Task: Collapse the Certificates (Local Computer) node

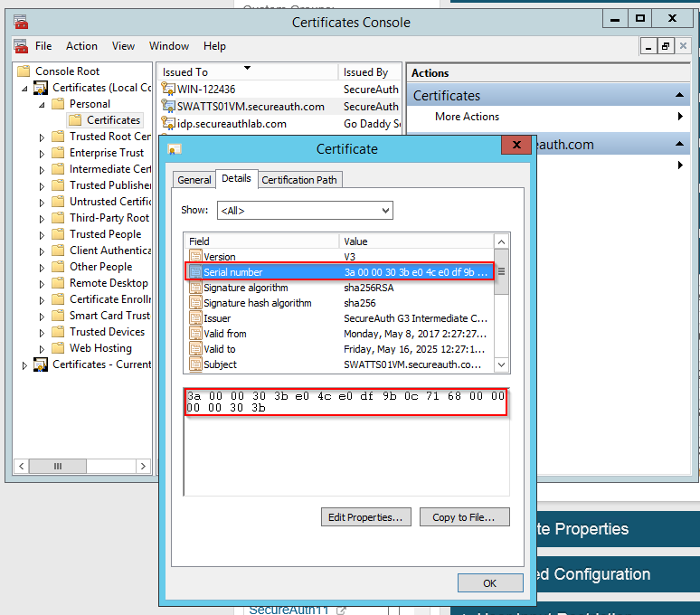Action: point(24,89)
